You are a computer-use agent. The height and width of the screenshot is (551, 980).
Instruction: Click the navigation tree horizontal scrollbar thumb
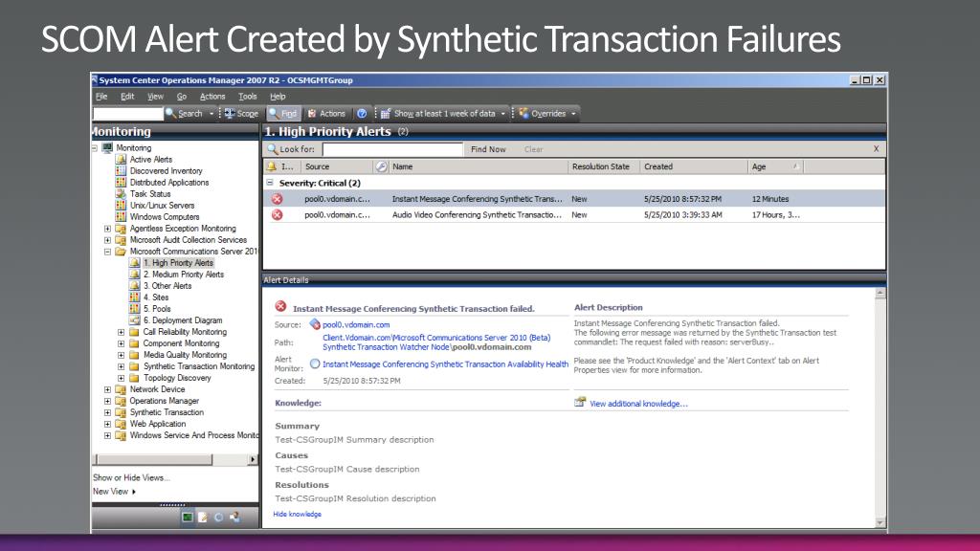(154, 460)
